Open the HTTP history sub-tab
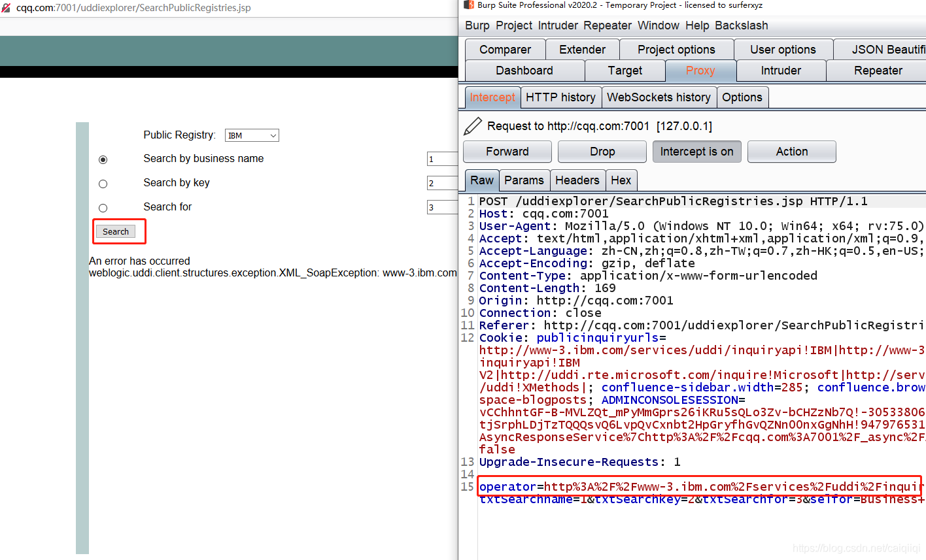926x560 pixels. coord(560,97)
